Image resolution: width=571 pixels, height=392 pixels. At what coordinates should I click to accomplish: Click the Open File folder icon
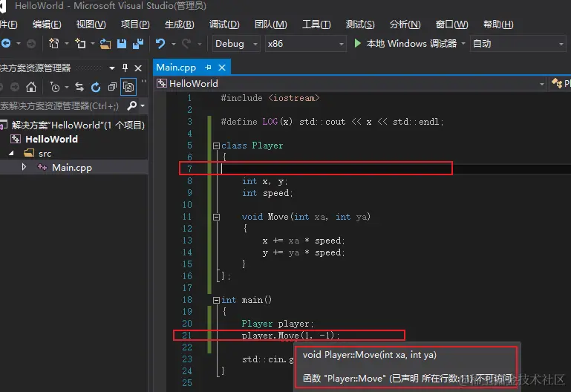tap(105, 44)
